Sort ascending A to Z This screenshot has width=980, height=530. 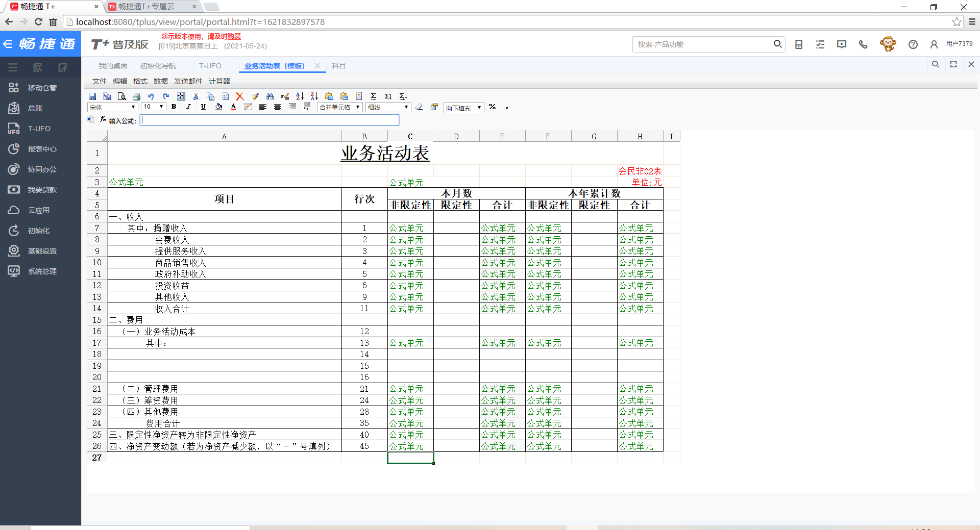pos(300,96)
